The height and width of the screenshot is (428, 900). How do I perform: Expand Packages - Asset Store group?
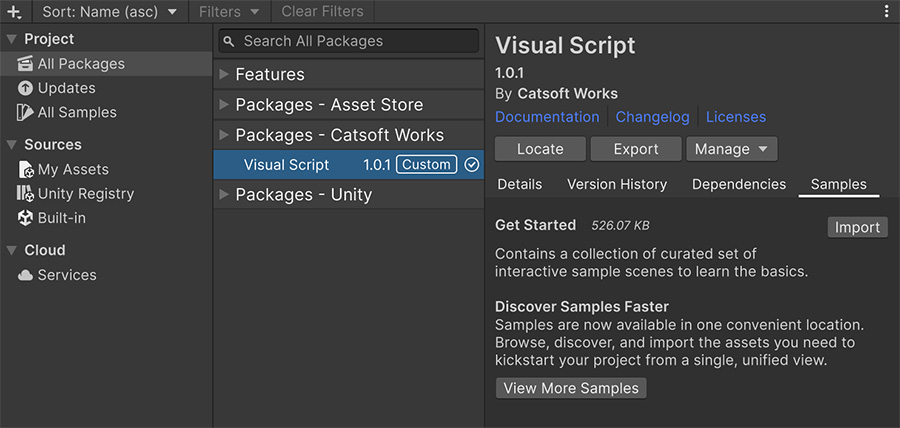tap(224, 105)
